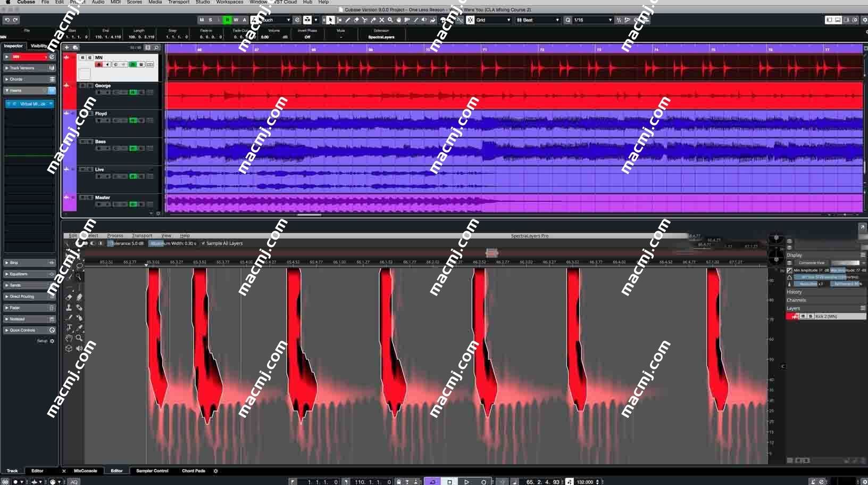Toggle global Solo S button in the toolbar
Viewport: 868px width, 485px height.
click(x=210, y=20)
